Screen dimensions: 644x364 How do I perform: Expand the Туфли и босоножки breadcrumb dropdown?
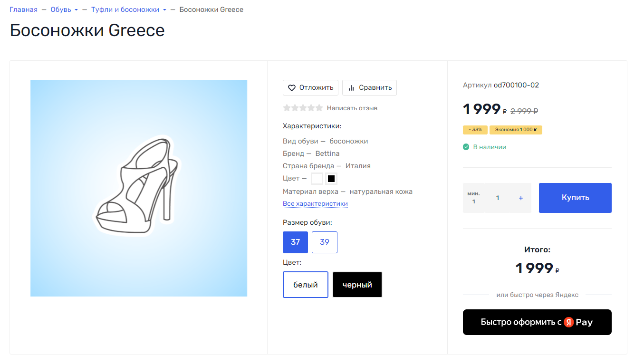pos(164,10)
